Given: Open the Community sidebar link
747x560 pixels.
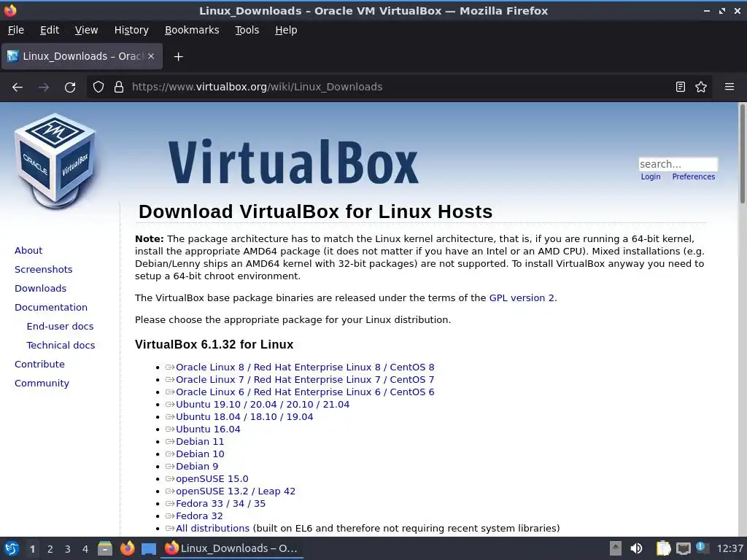Looking at the screenshot, I should click(x=42, y=384).
